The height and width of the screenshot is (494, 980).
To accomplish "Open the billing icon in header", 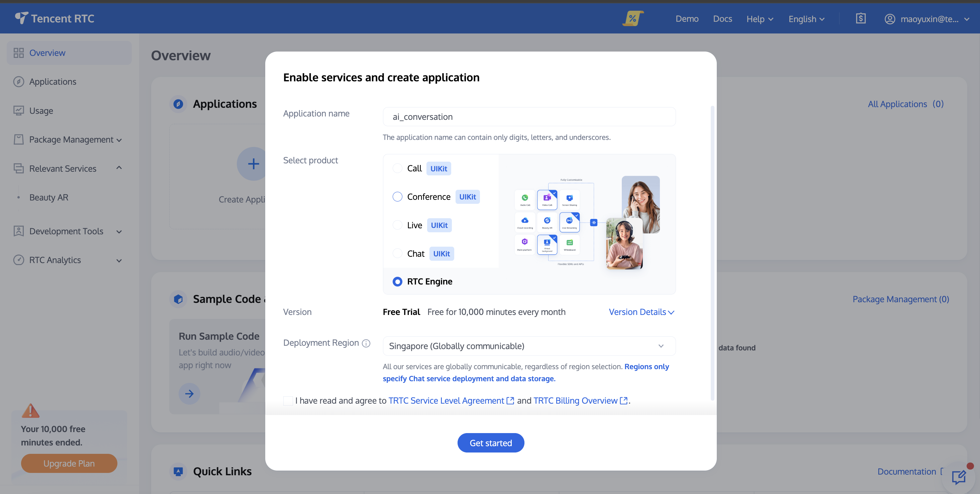I will (x=861, y=18).
